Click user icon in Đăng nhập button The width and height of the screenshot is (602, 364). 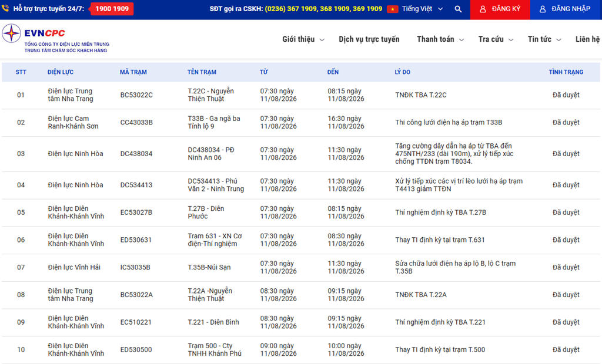pos(543,9)
